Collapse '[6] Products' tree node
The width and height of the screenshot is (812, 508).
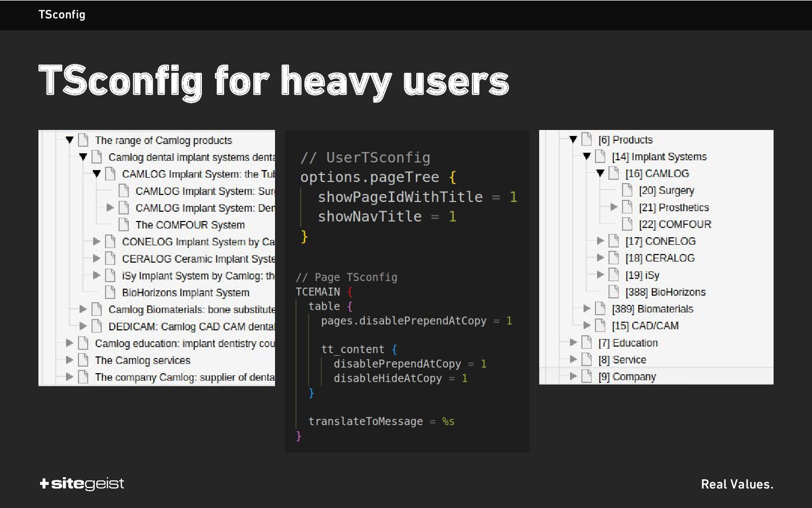click(x=573, y=139)
